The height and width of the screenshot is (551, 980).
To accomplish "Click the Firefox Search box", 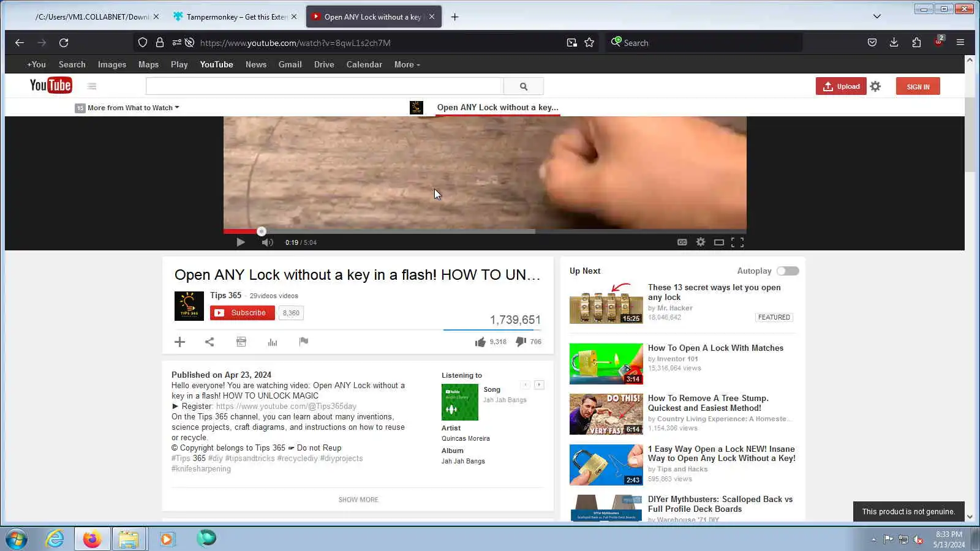I will [704, 43].
